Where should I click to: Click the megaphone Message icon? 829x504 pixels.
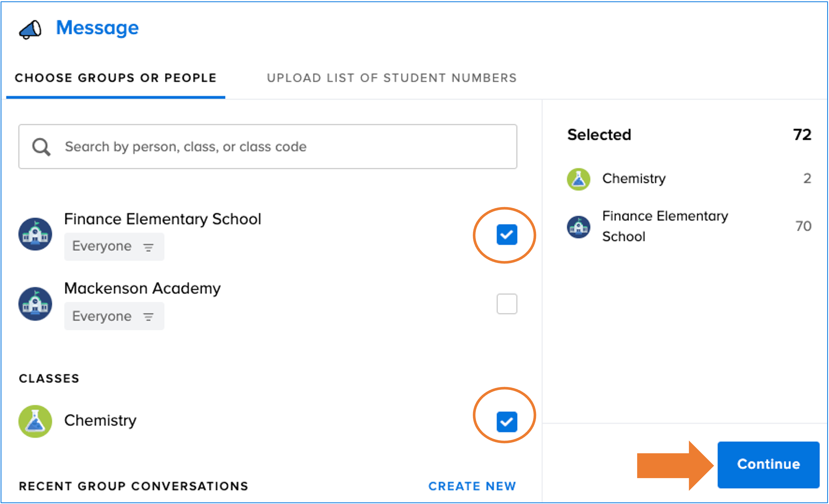[30, 30]
